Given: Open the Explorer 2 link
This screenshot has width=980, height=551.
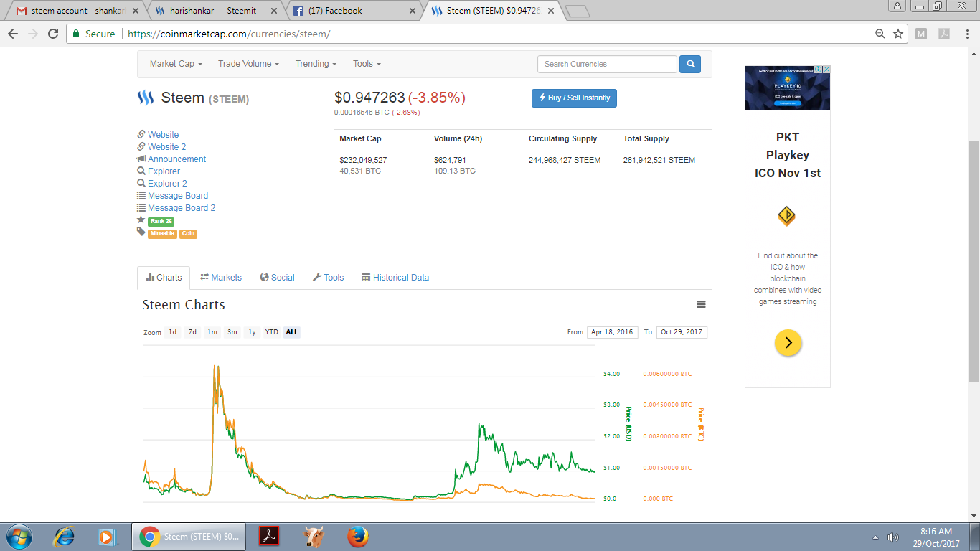Looking at the screenshot, I should point(168,184).
